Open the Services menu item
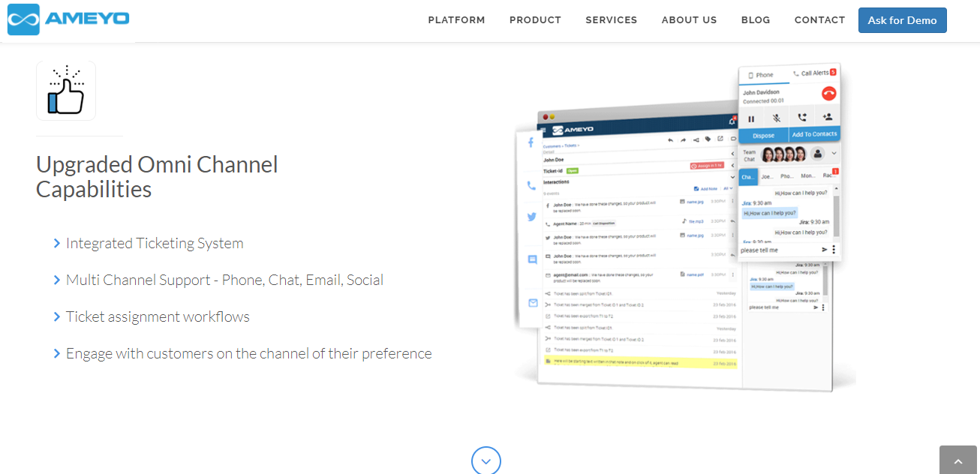 pos(611,20)
